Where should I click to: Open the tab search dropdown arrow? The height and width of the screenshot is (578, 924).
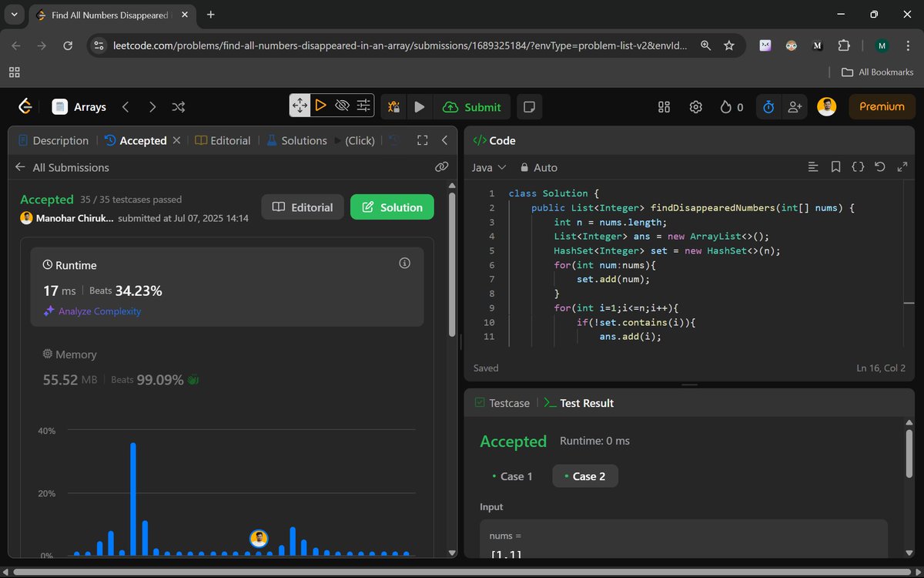coord(13,15)
